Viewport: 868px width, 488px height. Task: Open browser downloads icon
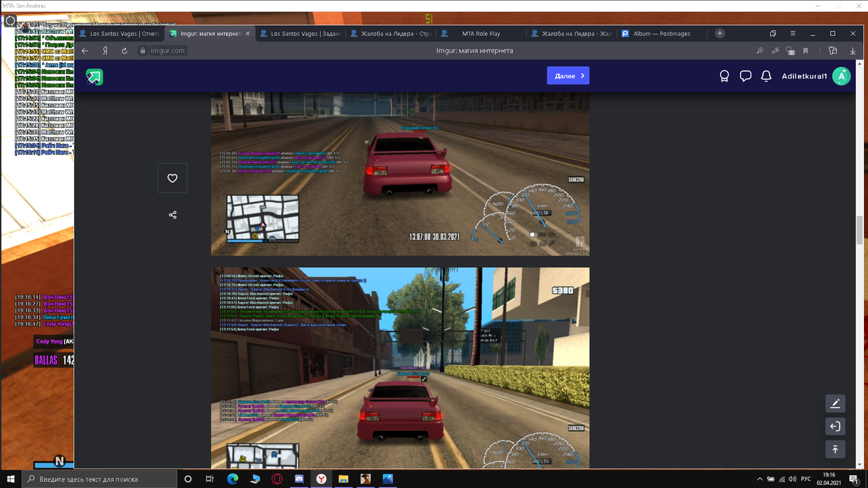coord(853,51)
